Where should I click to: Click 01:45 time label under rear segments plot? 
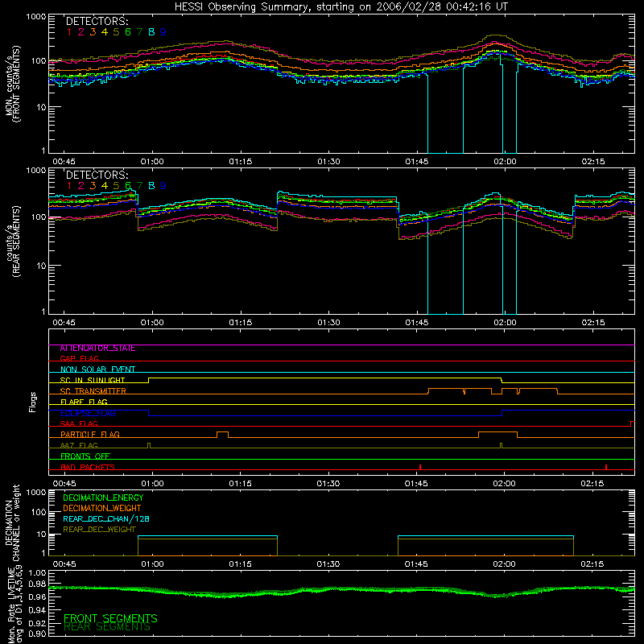click(416, 323)
